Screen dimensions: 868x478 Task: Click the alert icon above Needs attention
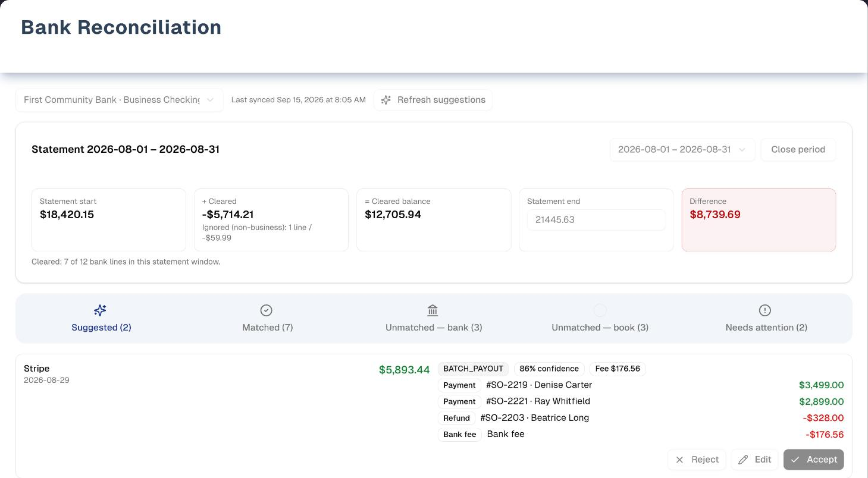click(x=765, y=310)
